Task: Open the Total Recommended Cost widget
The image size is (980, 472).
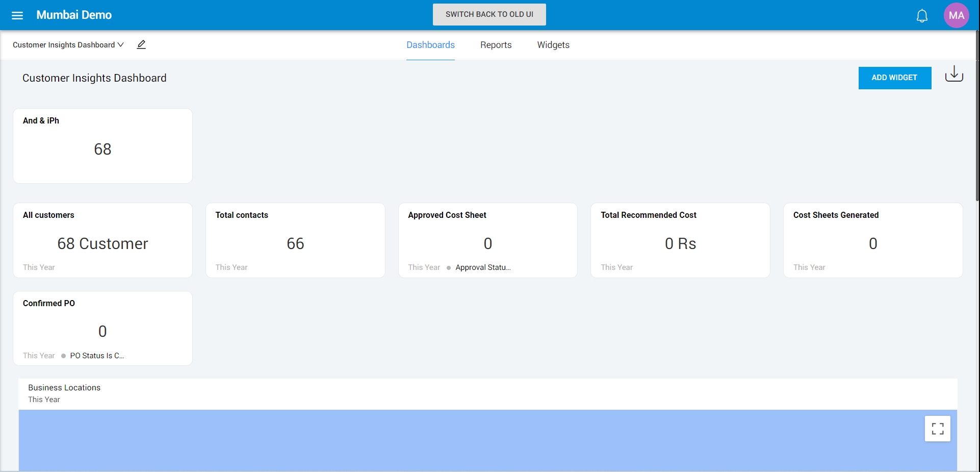Action: (680, 240)
